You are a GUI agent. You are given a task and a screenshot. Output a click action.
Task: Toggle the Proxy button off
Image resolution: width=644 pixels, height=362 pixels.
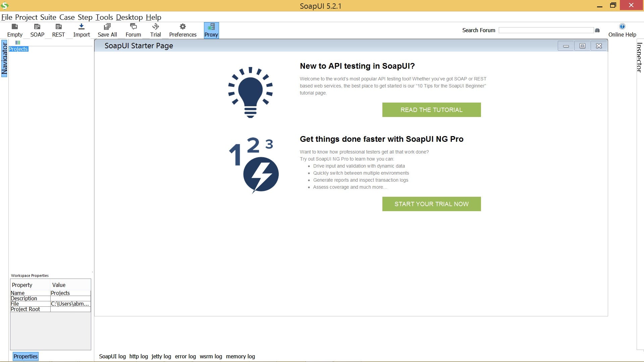(x=211, y=30)
